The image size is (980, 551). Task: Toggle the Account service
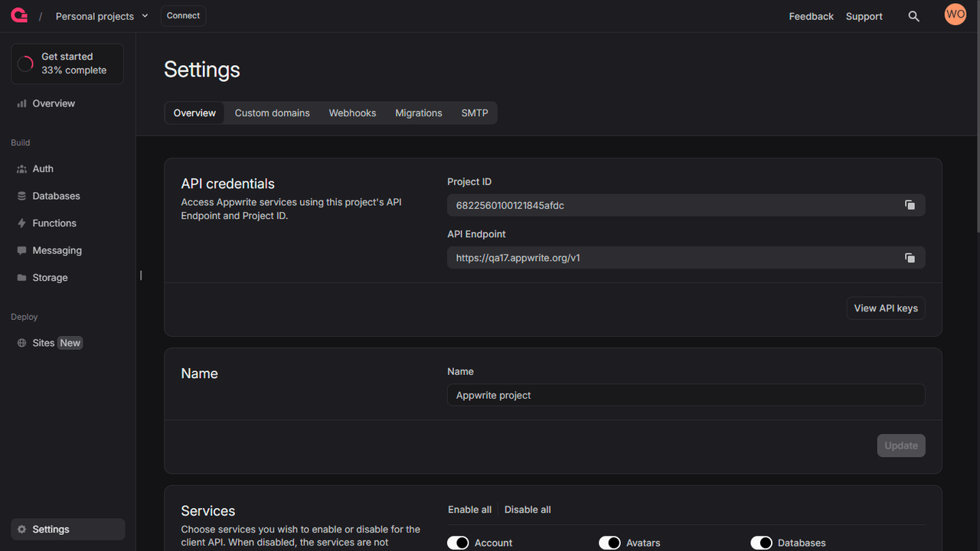click(x=458, y=543)
